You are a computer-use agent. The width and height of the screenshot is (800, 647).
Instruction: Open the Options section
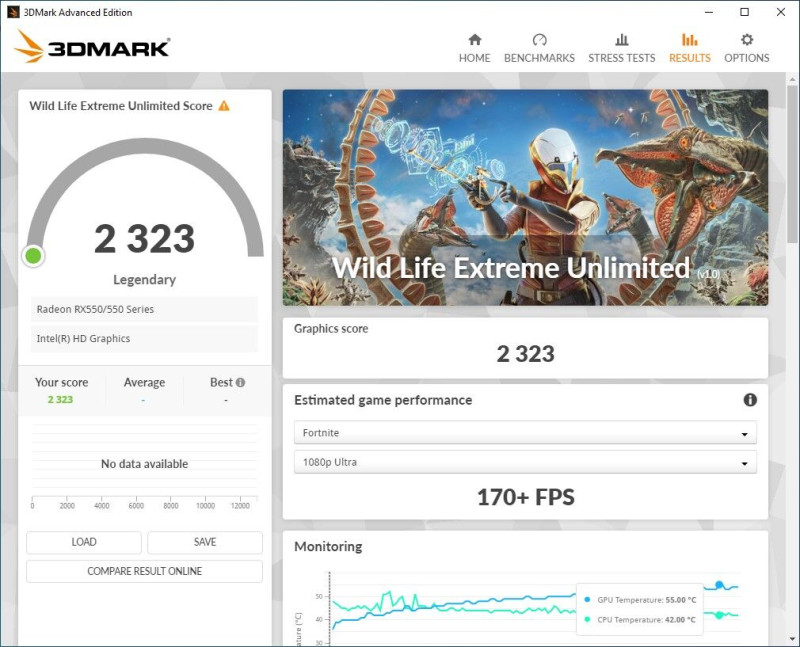[746, 48]
